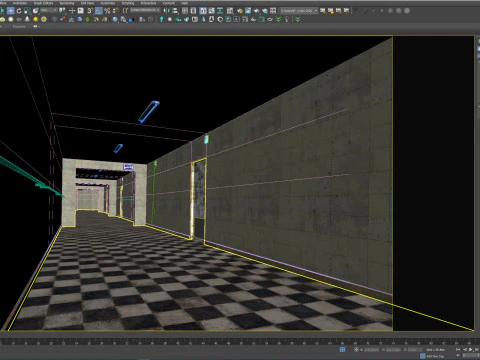Click the teal pin icon in second toolbar row
480x360 pixels.
(161, 19)
